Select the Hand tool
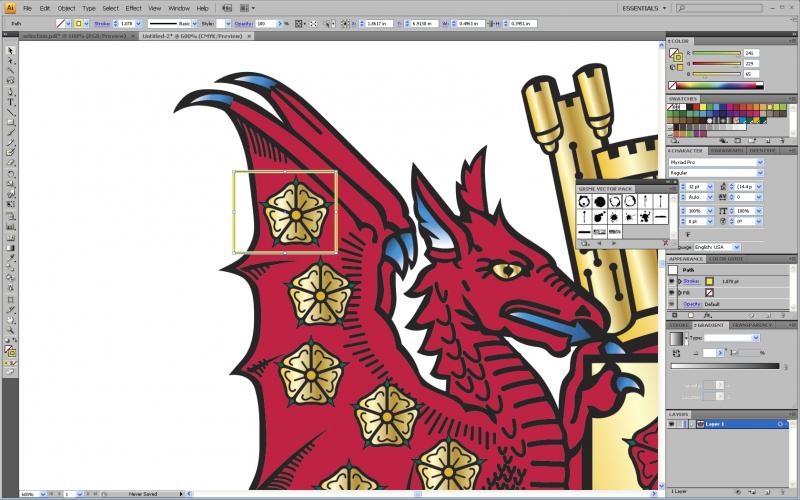 (x=11, y=320)
